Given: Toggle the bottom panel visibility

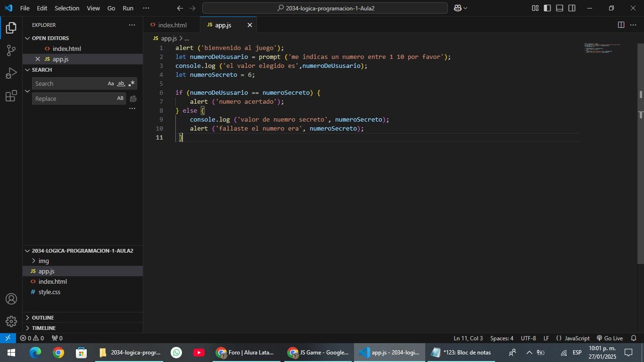Looking at the screenshot, I should (560, 8).
